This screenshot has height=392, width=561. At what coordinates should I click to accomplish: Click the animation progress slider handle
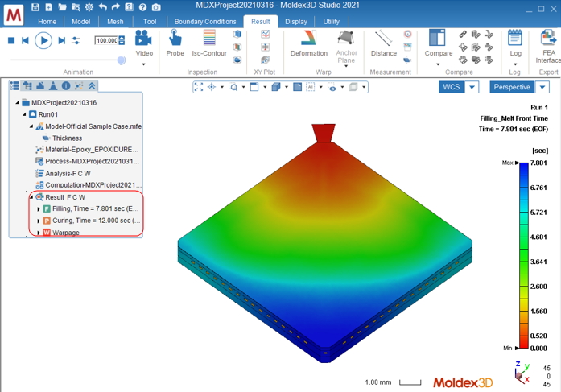tap(122, 60)
